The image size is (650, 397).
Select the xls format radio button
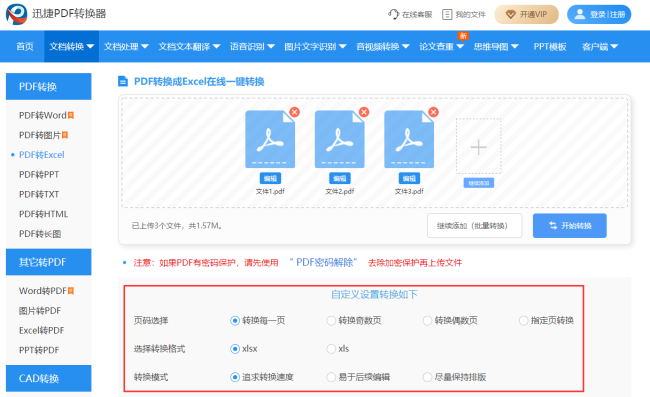pyautogui.click(x=331, y=349)
